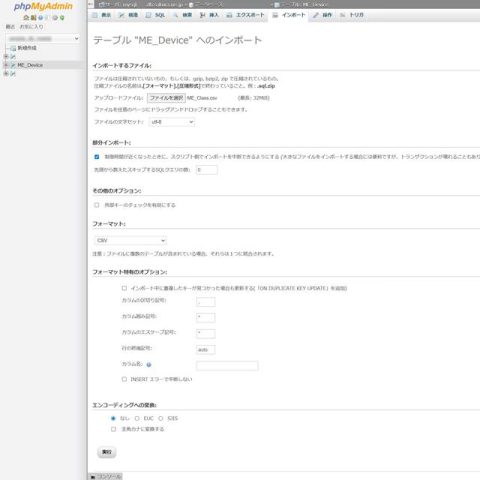The image size is (480, 480).
Task: Open the database selector dropdown in sidebar
Action: pos(43,39)
